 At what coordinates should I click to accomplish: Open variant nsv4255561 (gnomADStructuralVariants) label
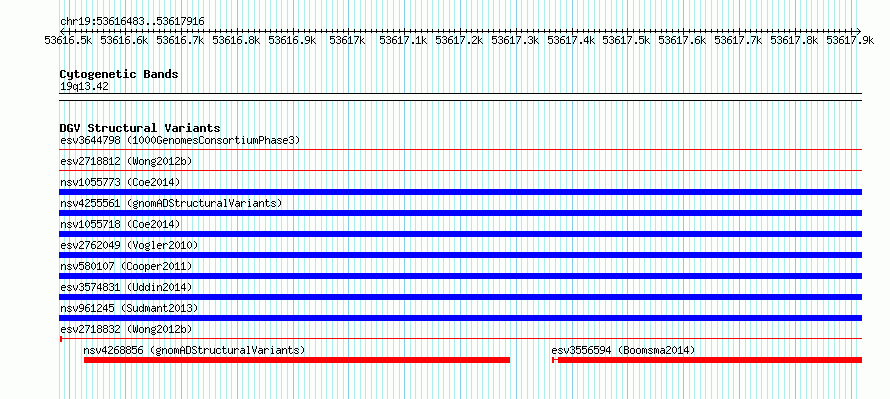pos(171,203)
